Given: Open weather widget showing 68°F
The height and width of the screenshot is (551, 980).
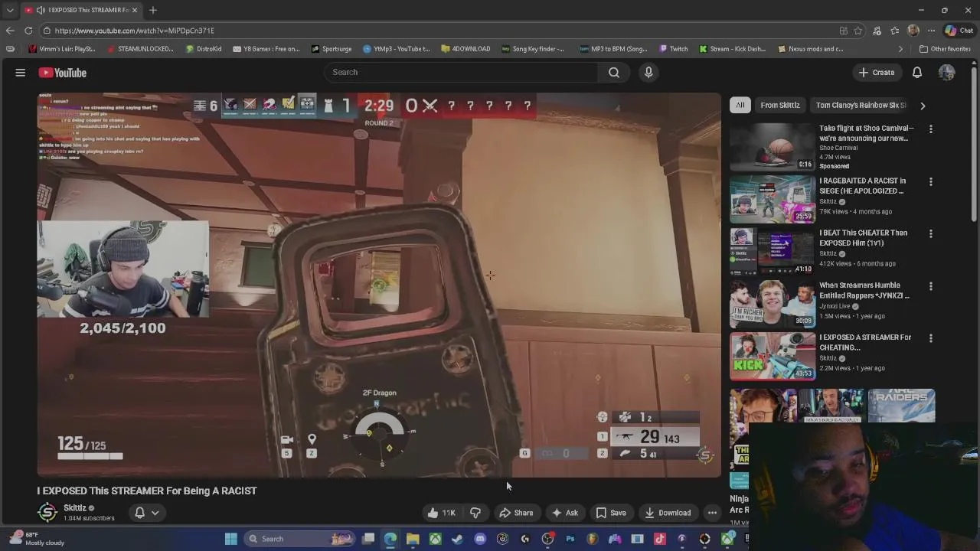Looking at the screenshot, I should point(36,539).
